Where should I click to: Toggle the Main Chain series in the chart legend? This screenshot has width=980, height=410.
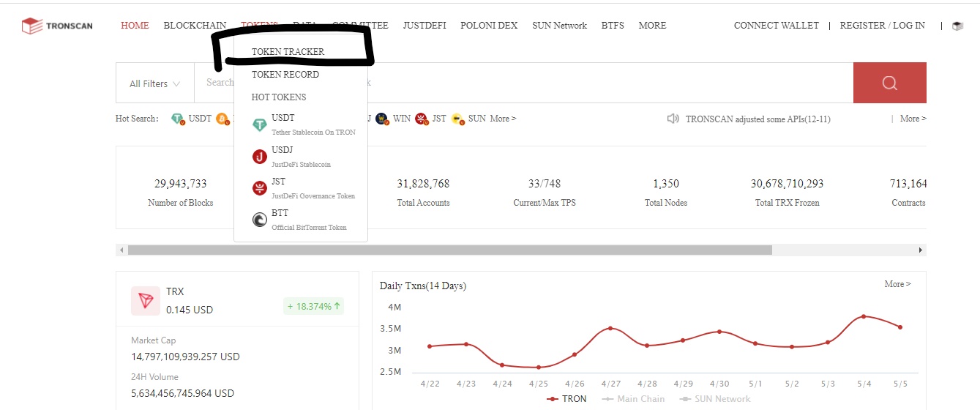[633, 399]
